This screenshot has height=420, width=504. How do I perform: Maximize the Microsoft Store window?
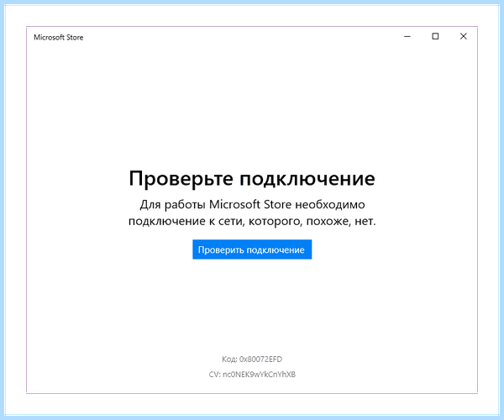tap(435, 37)
